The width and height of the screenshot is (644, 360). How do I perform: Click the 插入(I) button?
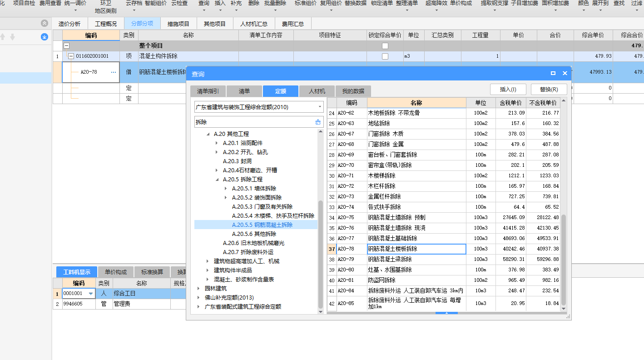pyautogui.click(x=508, y=90)
